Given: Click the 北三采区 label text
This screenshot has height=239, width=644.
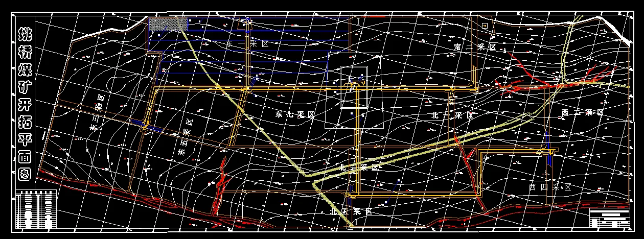Looking at the screenshot, I should [x=360, y=166].
